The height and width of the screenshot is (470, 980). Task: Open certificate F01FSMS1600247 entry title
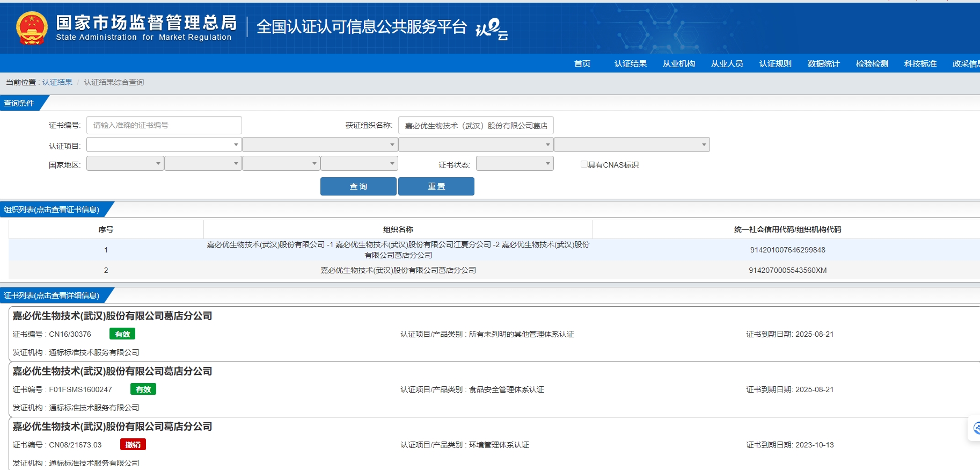point(112,371)
